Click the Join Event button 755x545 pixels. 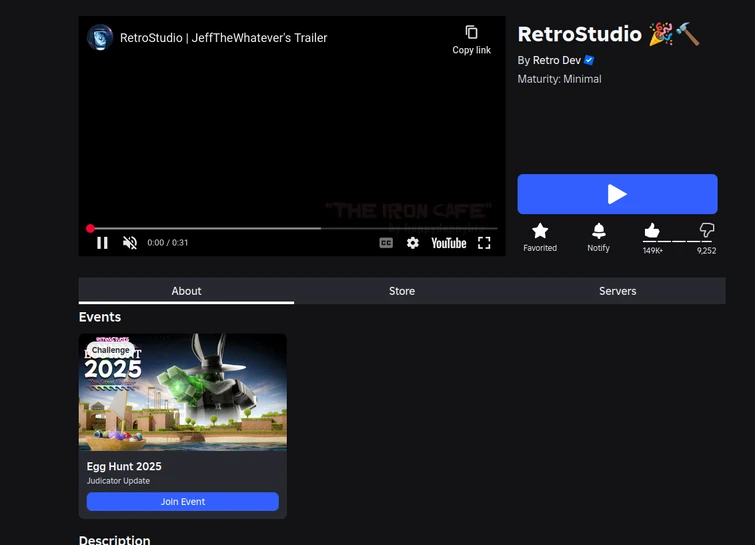(183, 502)
